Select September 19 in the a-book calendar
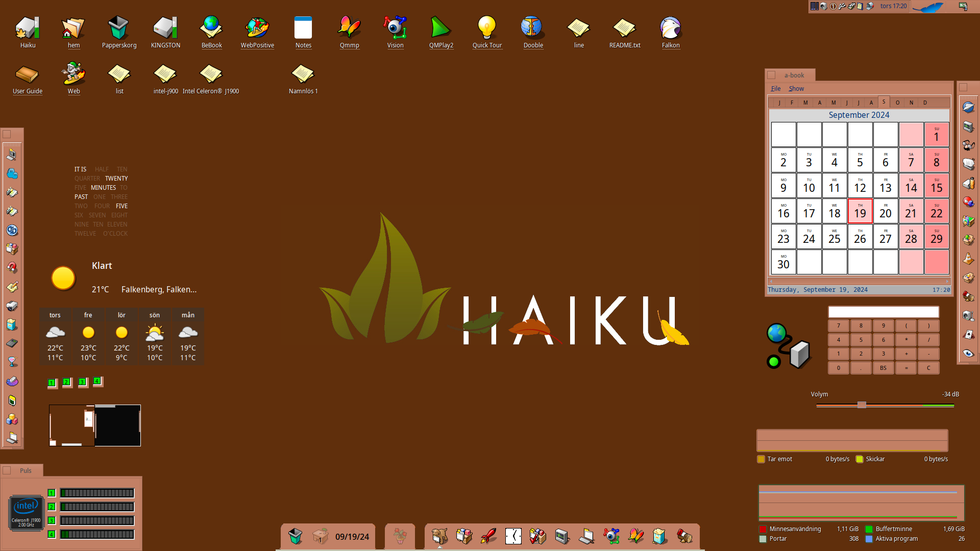 tap(860, 211)
